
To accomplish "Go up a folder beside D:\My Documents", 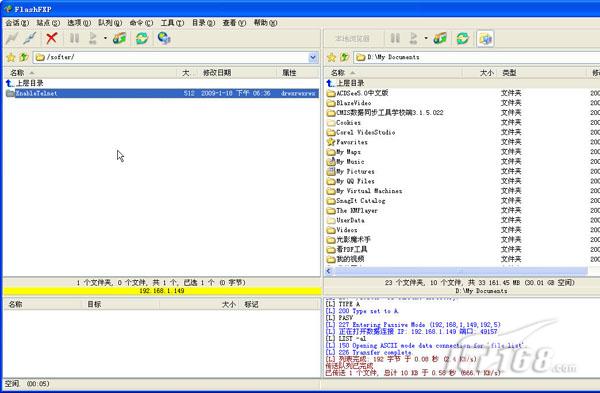I will pyautogui.click(x=344, y=57).
